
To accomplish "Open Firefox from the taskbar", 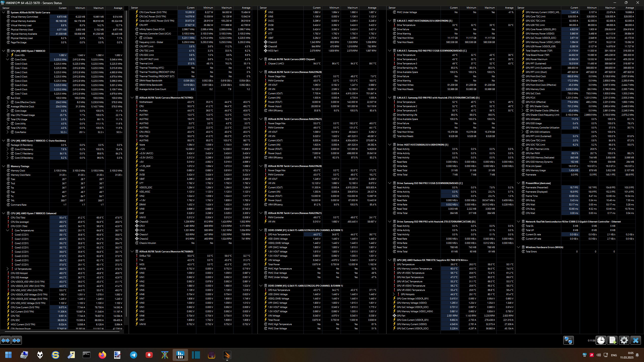I will click(102, 355).
